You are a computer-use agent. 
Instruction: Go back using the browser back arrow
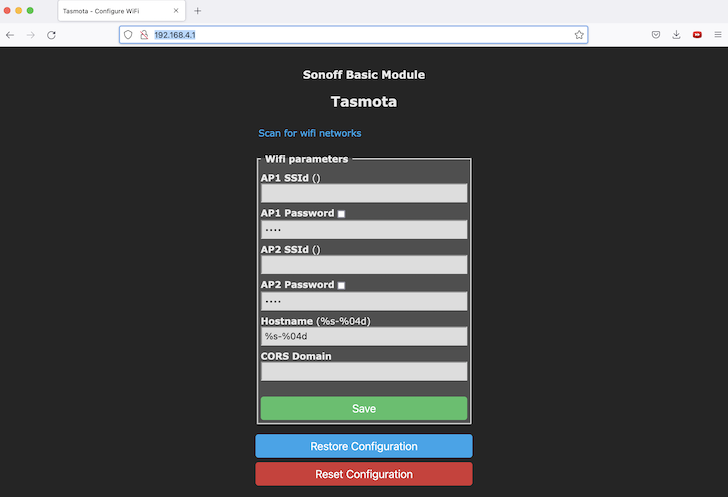[10, 35]
